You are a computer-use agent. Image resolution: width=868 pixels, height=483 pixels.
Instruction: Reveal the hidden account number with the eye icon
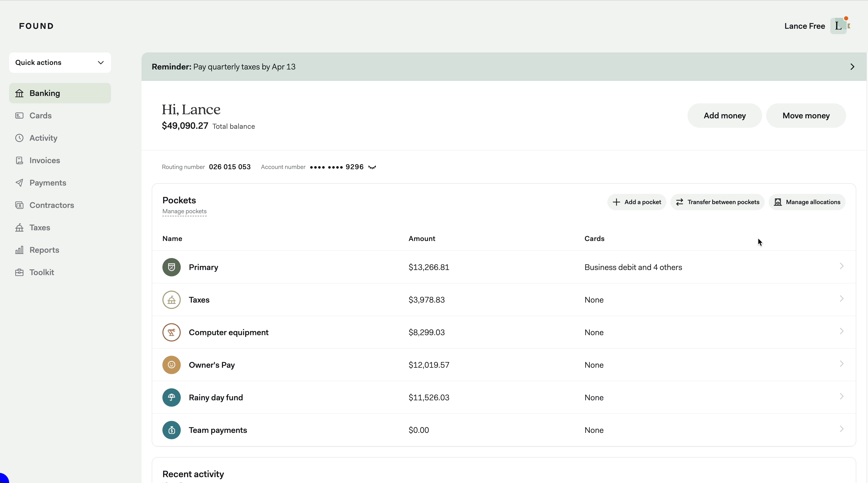click(x=372, y=167)
